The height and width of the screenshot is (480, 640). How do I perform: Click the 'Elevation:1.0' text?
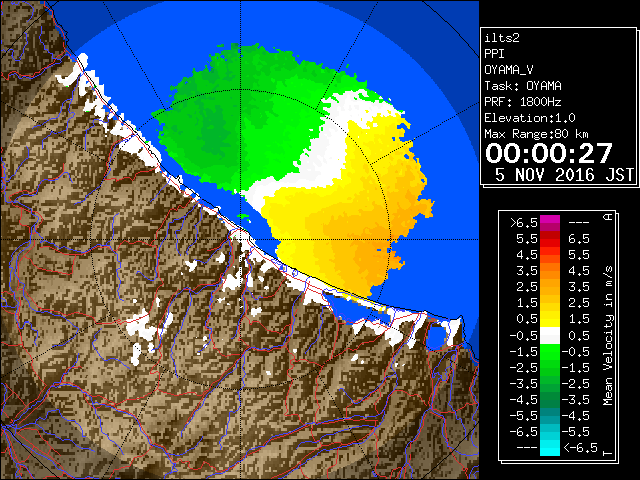(x=530, y=118)
